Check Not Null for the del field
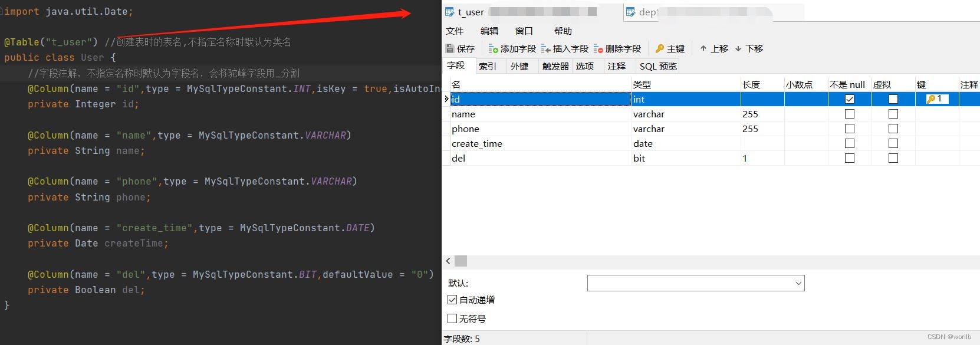980x345 pixels. pos(850,158)
